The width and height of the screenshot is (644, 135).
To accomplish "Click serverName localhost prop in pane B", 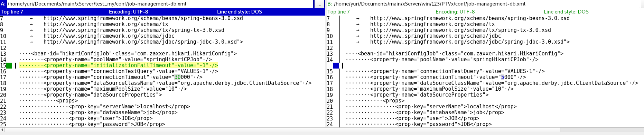I will (431, 107).
